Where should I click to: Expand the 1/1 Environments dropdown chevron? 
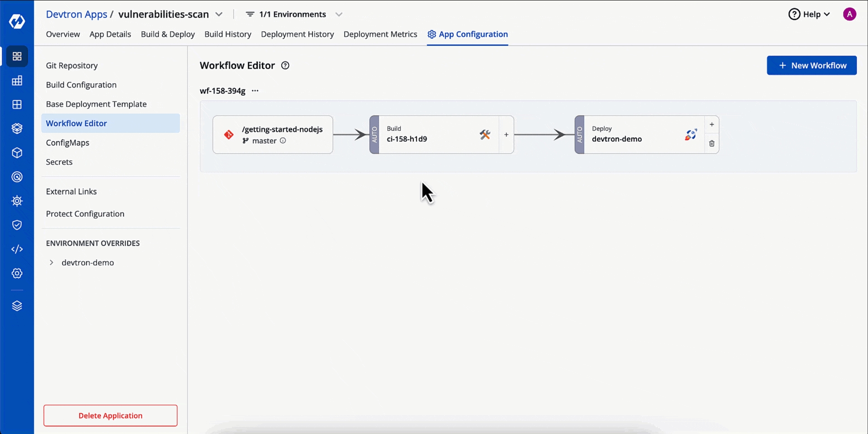tap(339, 14)
